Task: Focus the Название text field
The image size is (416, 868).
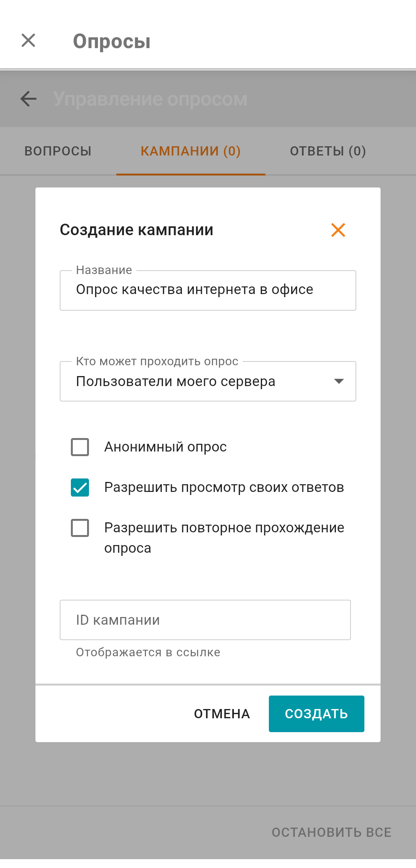Action: point(207,290)
